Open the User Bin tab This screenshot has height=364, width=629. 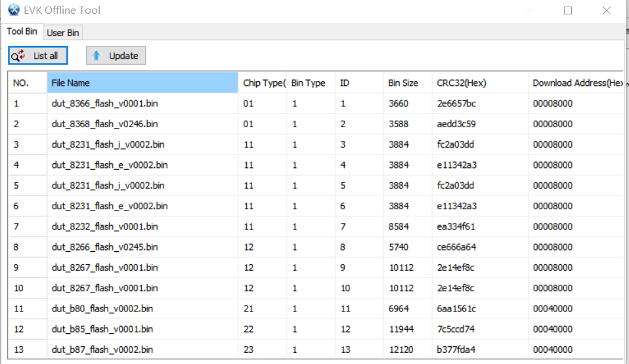coord(63,33)
